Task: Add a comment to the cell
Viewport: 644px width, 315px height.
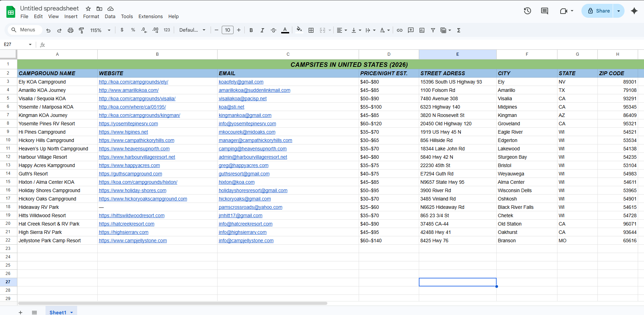Action: 411,30
